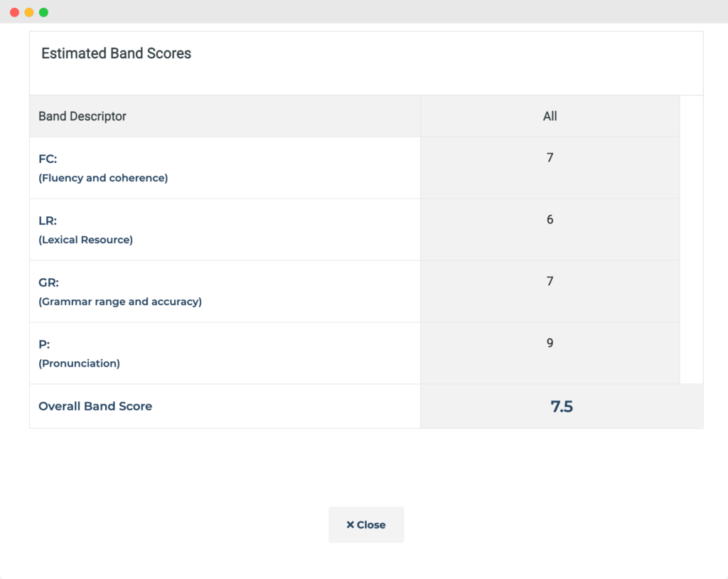Image resolution: width=728 pixels, height=579 pixels.
Task: Click the overall score value 7.5
Action: [562, 407]
